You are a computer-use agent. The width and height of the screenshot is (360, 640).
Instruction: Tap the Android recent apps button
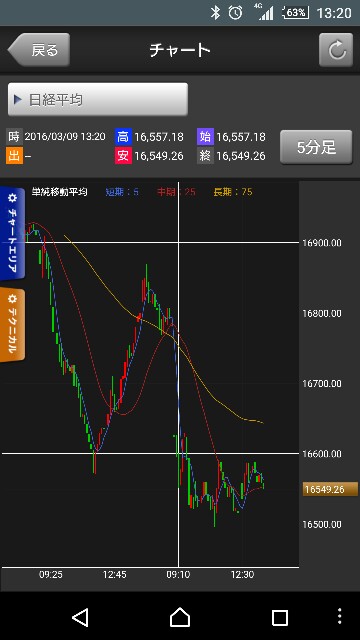(280, 618)
